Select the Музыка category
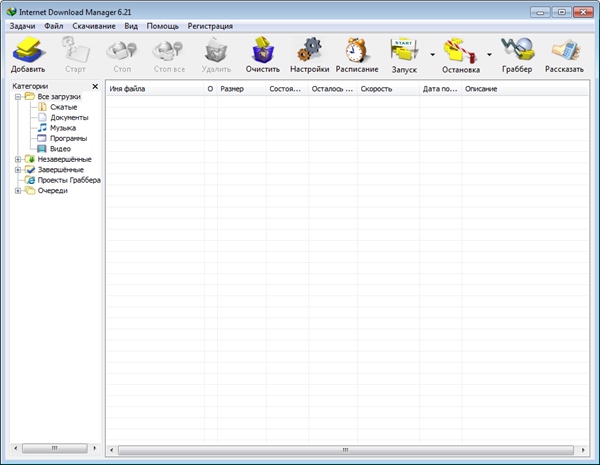This screenshot has height=465, width=600. 62,128
